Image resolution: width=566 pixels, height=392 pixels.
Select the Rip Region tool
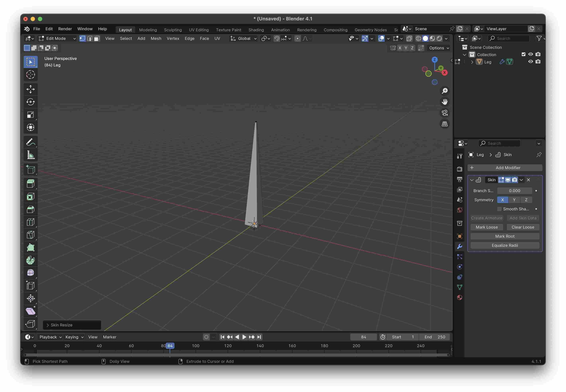(x=30, y=324)
